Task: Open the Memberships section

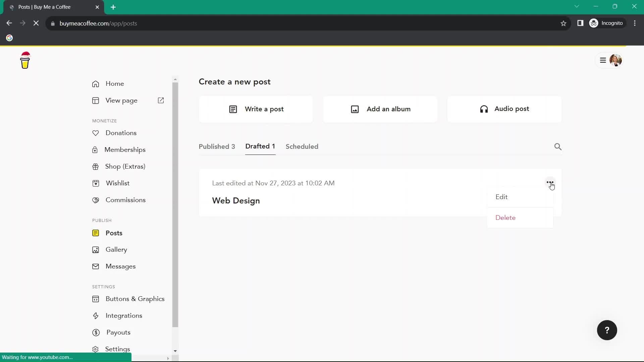Action: [125, 149]
